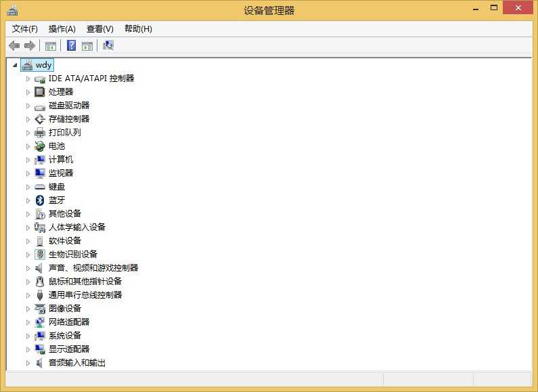Open the 操作(A) menu

[x=62, y=29]
